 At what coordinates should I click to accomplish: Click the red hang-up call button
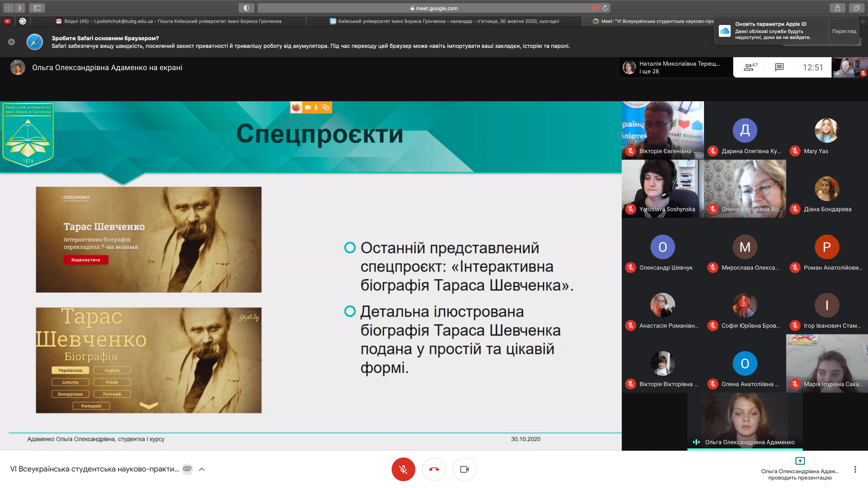coord(434,469)
